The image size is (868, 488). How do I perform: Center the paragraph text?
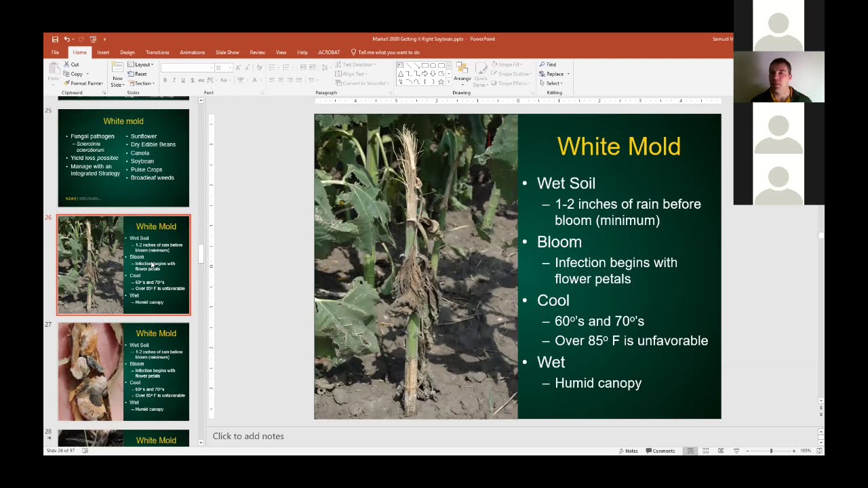coord(281,80)
